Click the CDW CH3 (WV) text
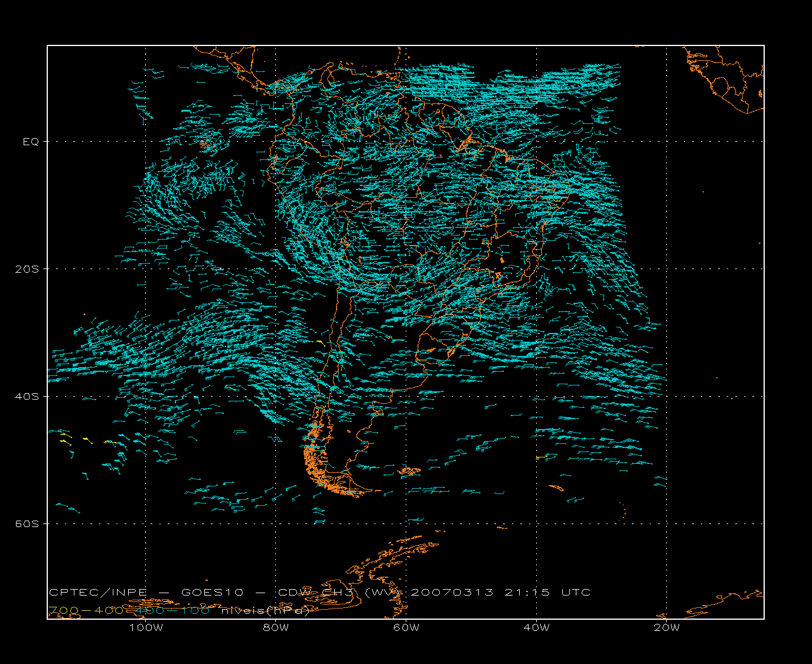Viewport: 812px width, 664px height. [340, 592]
